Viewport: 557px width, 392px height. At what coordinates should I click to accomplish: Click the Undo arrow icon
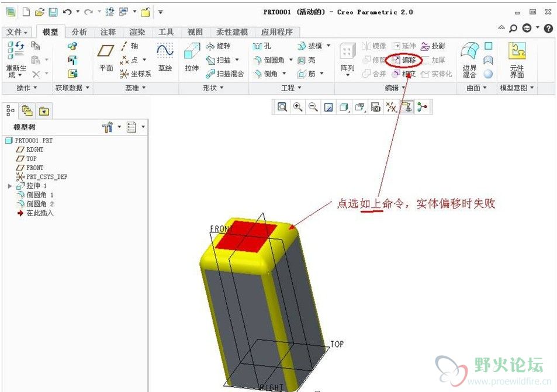(x=67, y=12)
